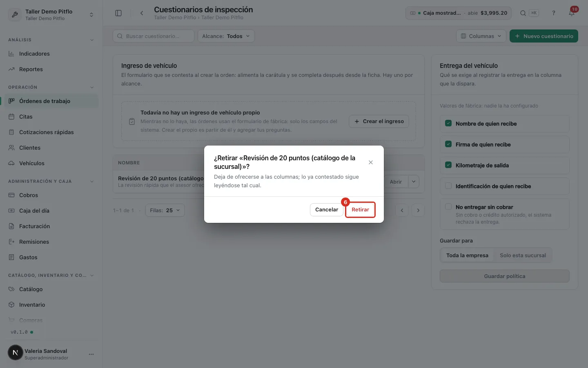Enable No entregar sin cobrar
This screenshot has height=368, width=588.
[x=448, y=207]
